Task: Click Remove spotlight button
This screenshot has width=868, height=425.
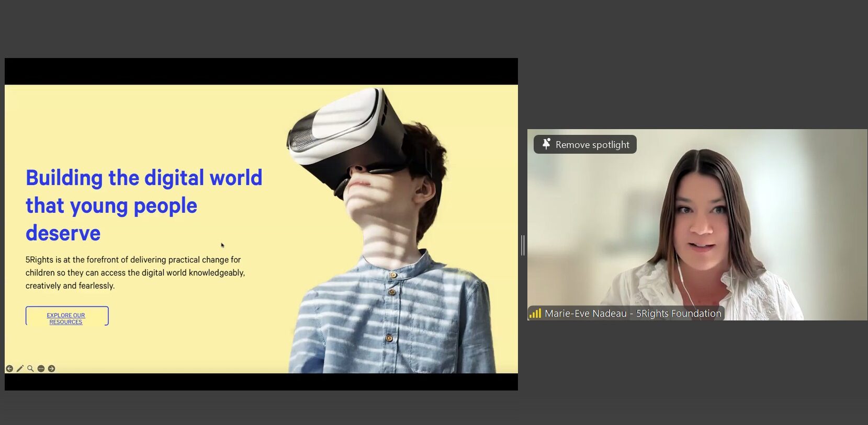Action: (x=585, y=144)
